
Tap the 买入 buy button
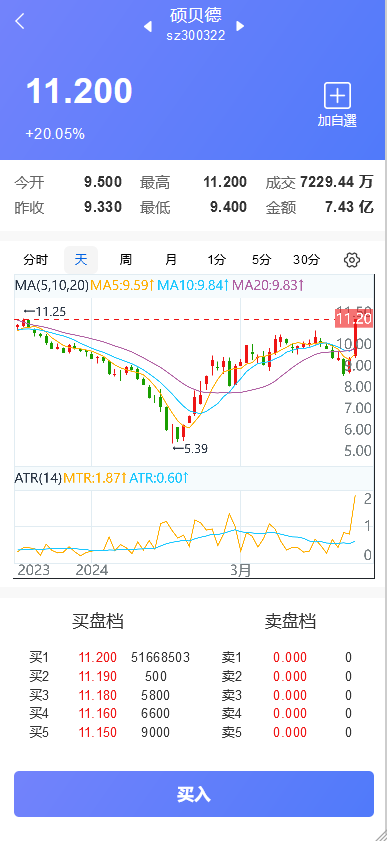pyautogui.click(x=194, y=794)
